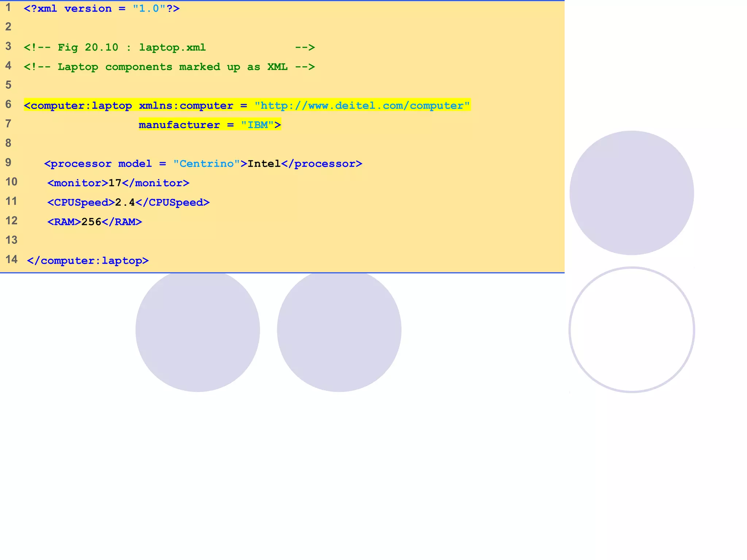Click the URL "http://www.deitel.com/computer"
The height and width of the screenshot is (560, 747).
tap(362, 106)
